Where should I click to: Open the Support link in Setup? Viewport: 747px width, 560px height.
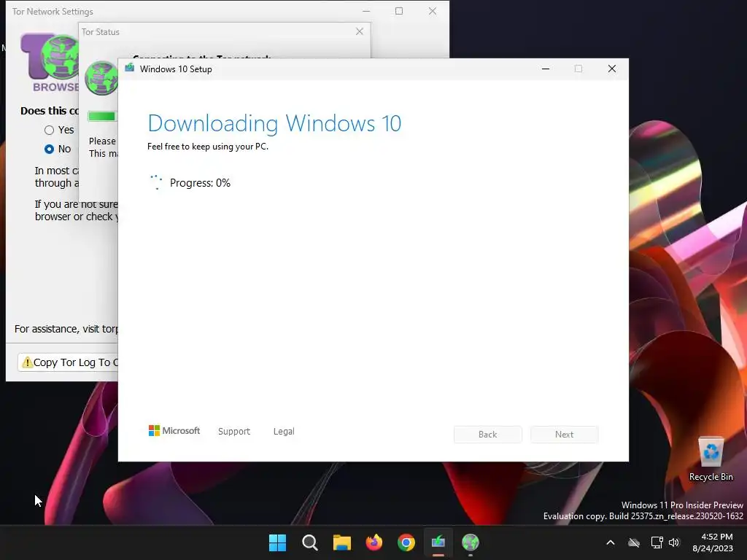[x=234, y=432]
